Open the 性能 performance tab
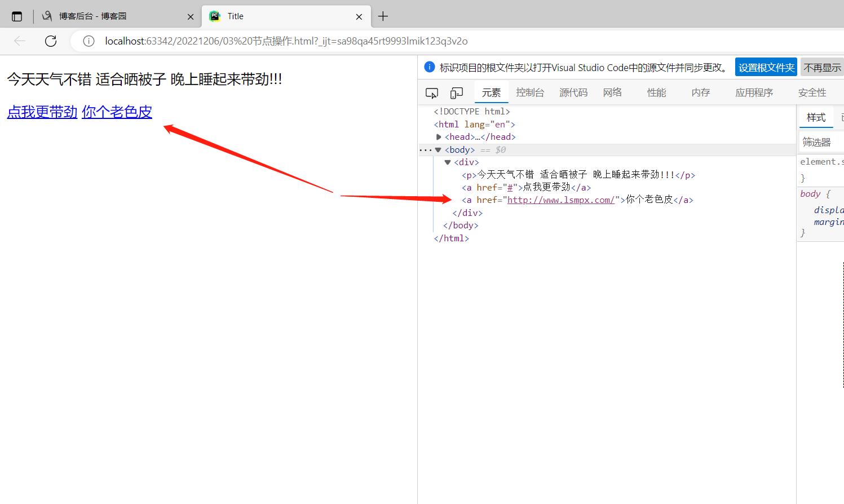 click(656, 92)
